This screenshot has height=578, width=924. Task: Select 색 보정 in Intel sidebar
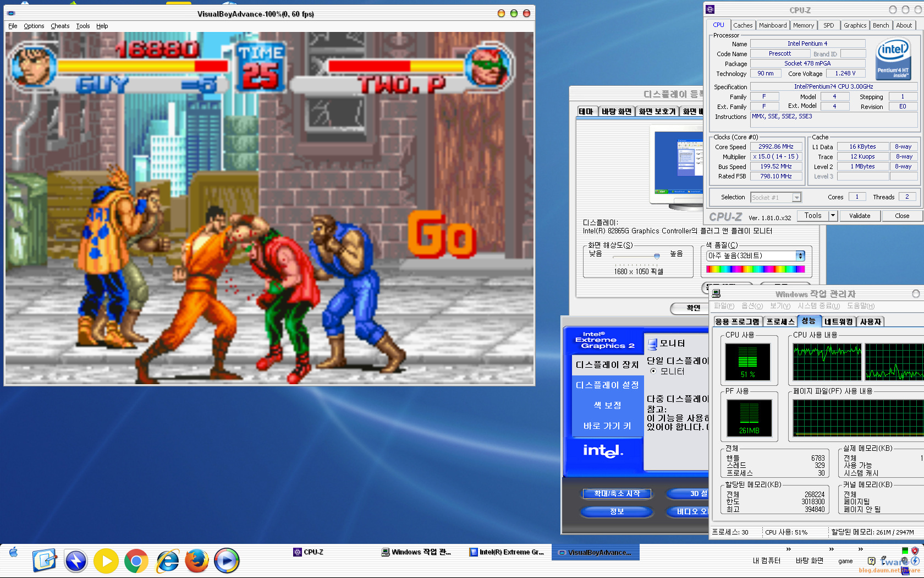(607, 405)
